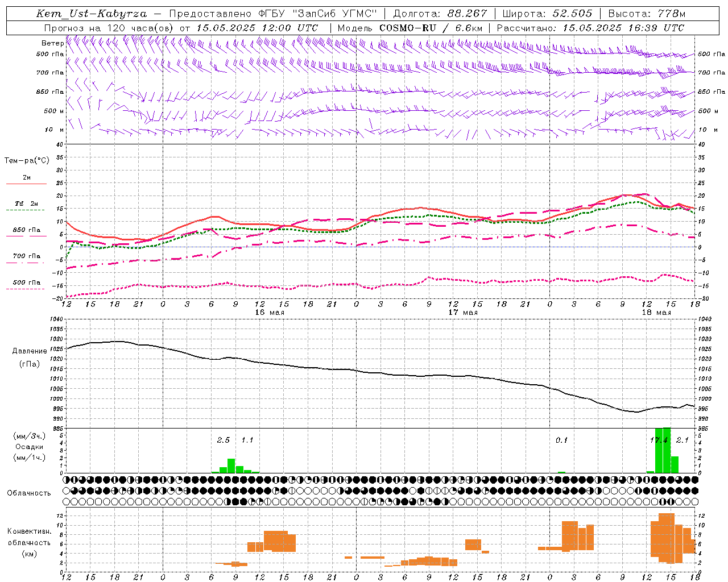This screenshot has width=728, height=582.
Task: Click the (мм/1ч.) precipitation unit label
Action: [x=29, y=458]
